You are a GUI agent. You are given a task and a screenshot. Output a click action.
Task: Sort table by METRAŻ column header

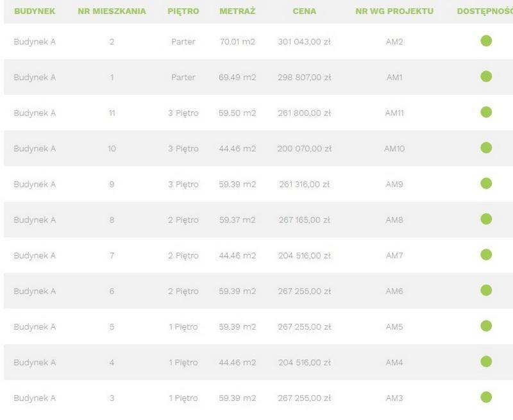[237, 11]
